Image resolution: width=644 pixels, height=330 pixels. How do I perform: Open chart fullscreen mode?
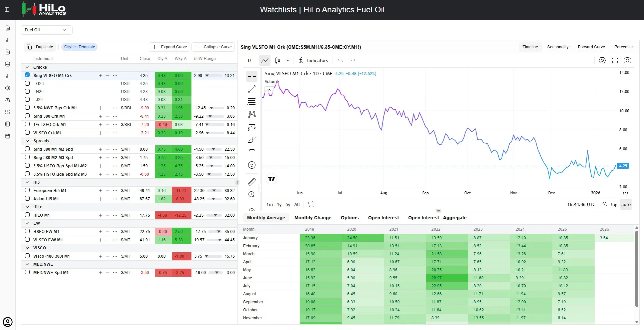[x=615, y=60]
